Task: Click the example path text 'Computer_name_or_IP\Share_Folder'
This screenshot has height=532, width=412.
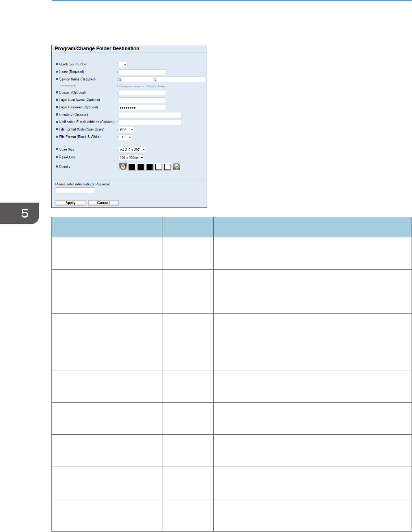Action: pos(142,86)
